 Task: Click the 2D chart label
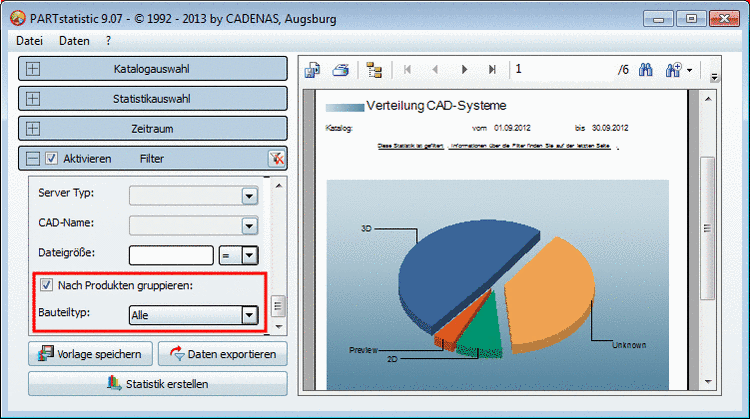pyautogui.click(x=392, y=359)
